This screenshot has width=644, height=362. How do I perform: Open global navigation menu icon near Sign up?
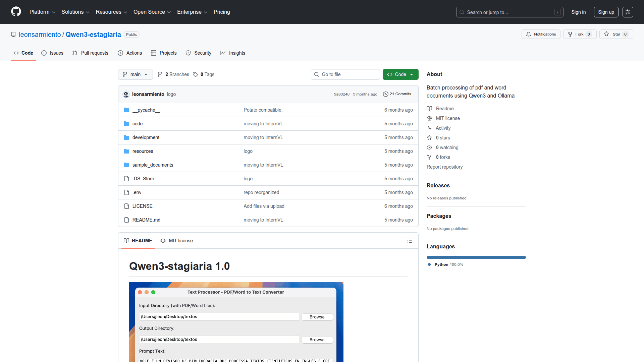coord(628,12)
